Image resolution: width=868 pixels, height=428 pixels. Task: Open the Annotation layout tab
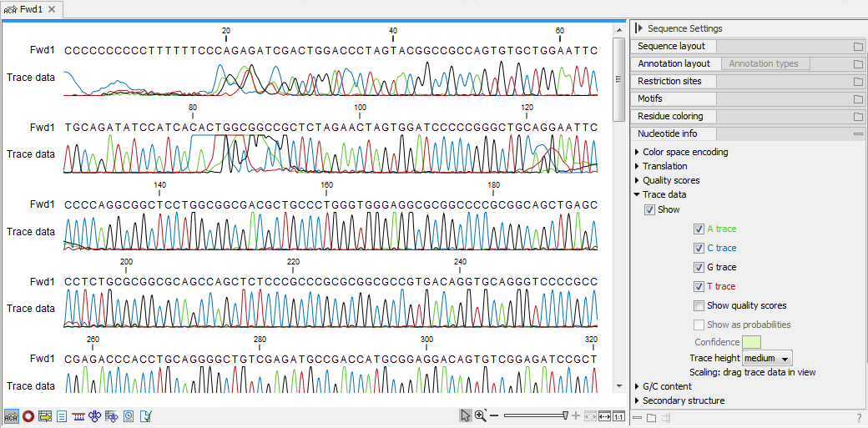click(674, 63)
